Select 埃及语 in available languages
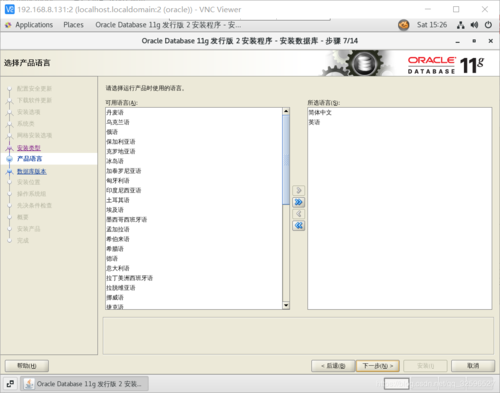The width and height of the screenshot is (500, 393). pyautogui.click(x=194, y=210)
